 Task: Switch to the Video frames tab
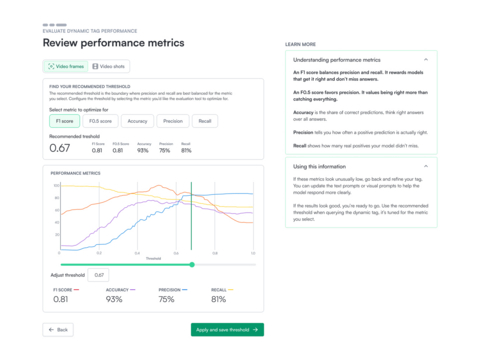tap(66, 66)
